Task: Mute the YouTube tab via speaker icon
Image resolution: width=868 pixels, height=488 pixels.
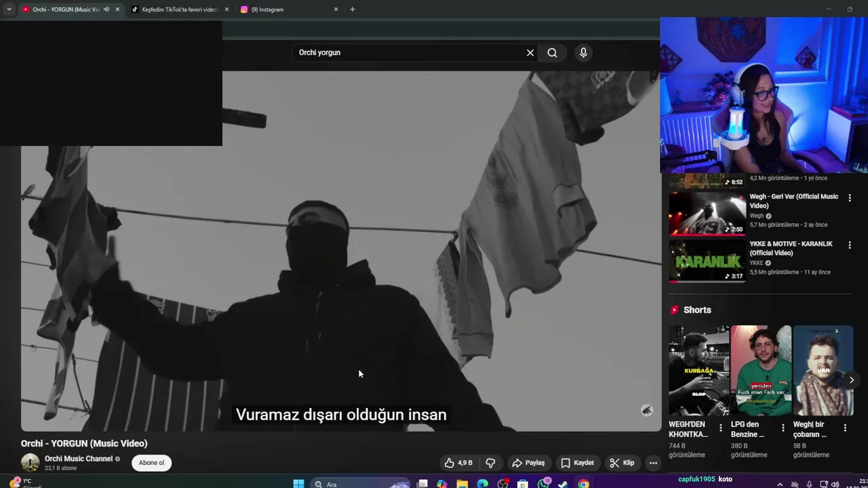Action: (106, 9)
